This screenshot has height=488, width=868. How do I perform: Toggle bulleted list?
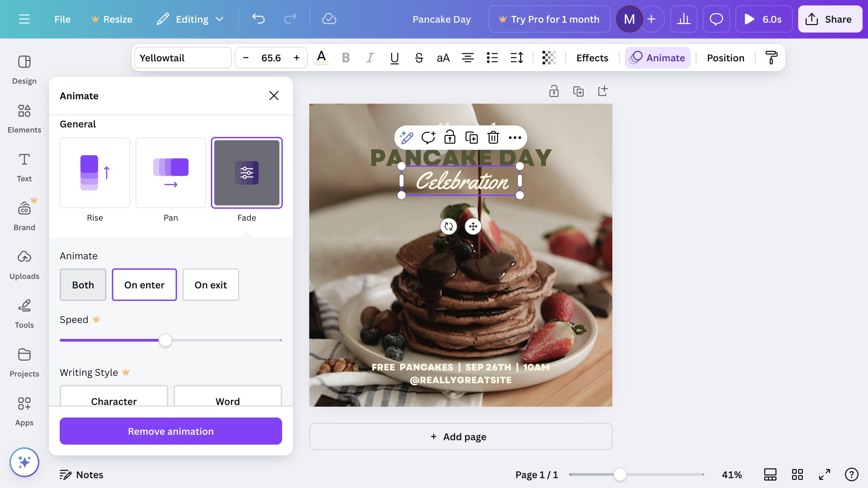point(492,58)
